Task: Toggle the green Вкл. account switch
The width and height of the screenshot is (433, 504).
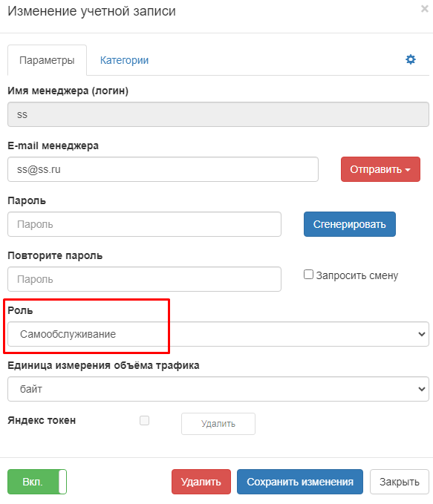Action: tap(37, 482)
